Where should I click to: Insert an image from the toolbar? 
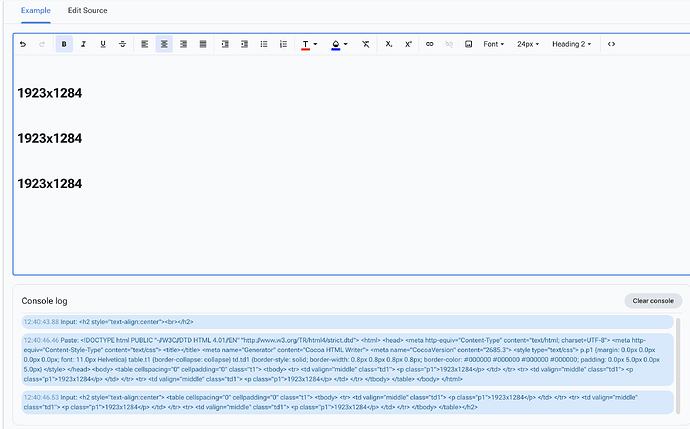point(468,44)
